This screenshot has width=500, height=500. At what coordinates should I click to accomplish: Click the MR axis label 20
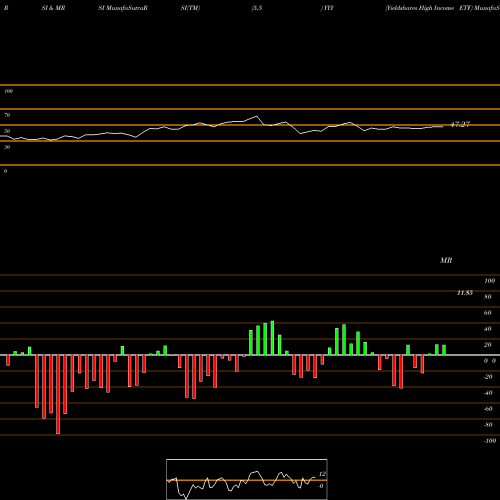coord(488,345)
